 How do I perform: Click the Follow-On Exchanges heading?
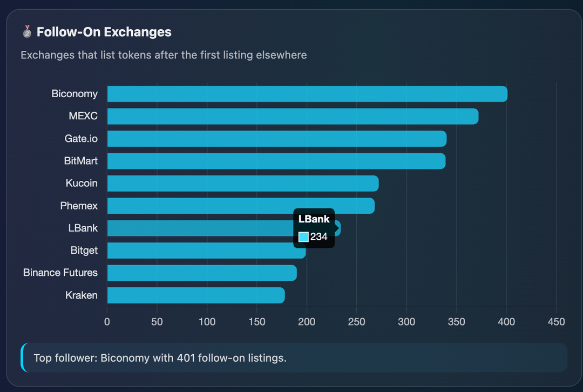104,32
